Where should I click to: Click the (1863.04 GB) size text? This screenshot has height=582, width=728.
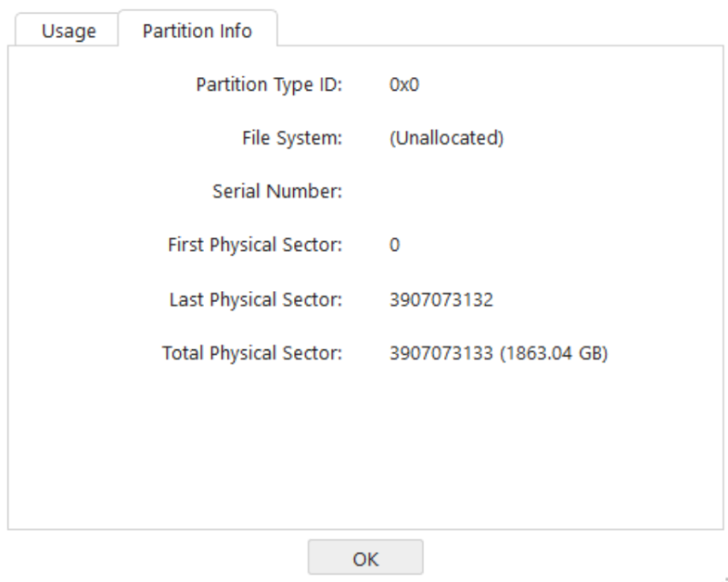tap(553, 353)
